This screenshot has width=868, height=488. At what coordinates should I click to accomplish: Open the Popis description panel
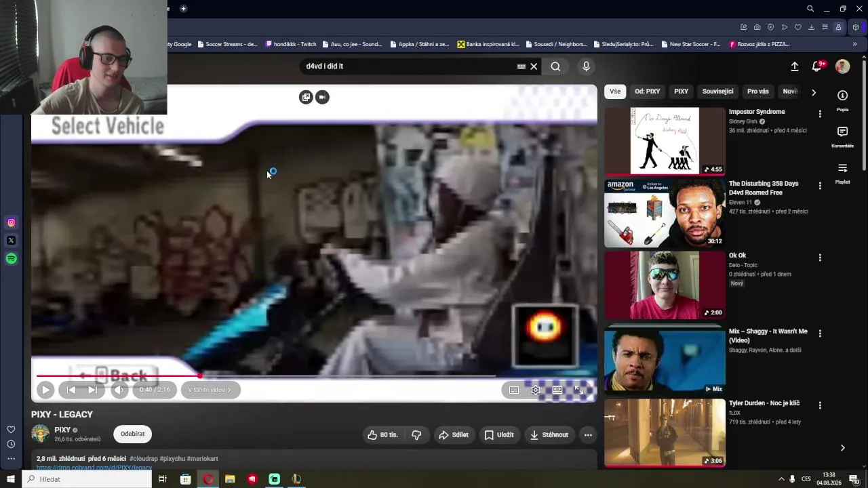(x=843, y=99)
